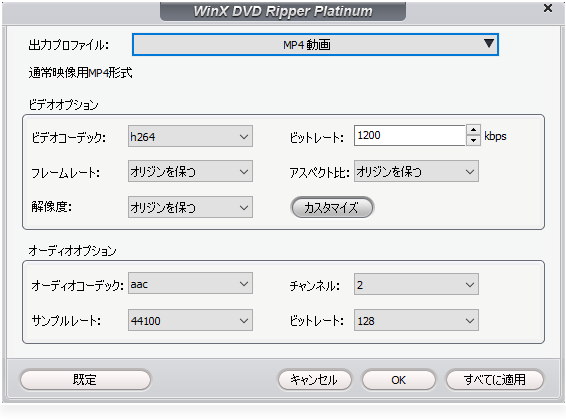This screenshot has width=566, height=420.
Task: Open the チャンネル dropdown
Action: click(416, 284)
